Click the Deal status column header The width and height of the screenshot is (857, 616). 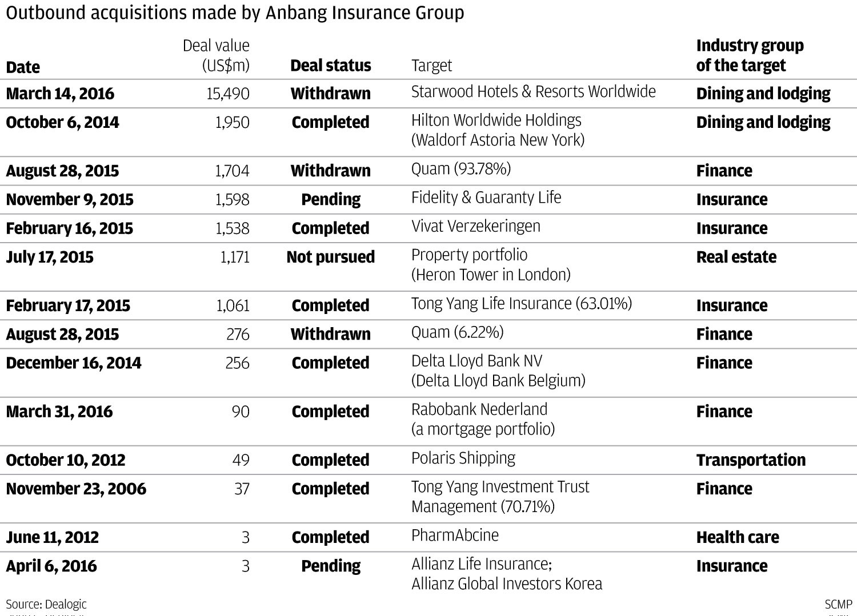[x=330, y=66]
